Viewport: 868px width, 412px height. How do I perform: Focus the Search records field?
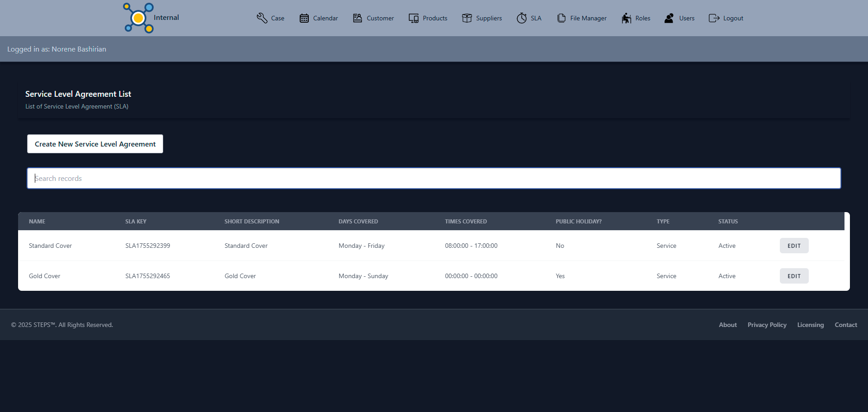point(434,178)
